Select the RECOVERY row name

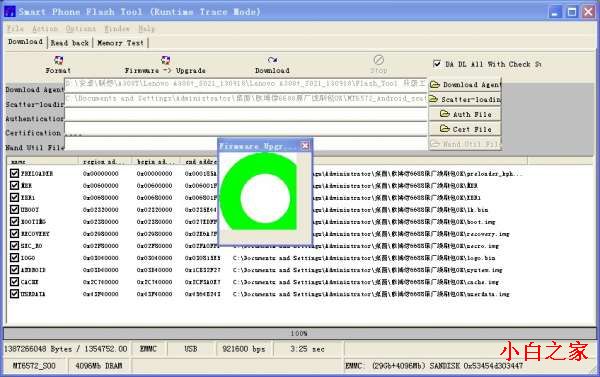pos(35,234)
